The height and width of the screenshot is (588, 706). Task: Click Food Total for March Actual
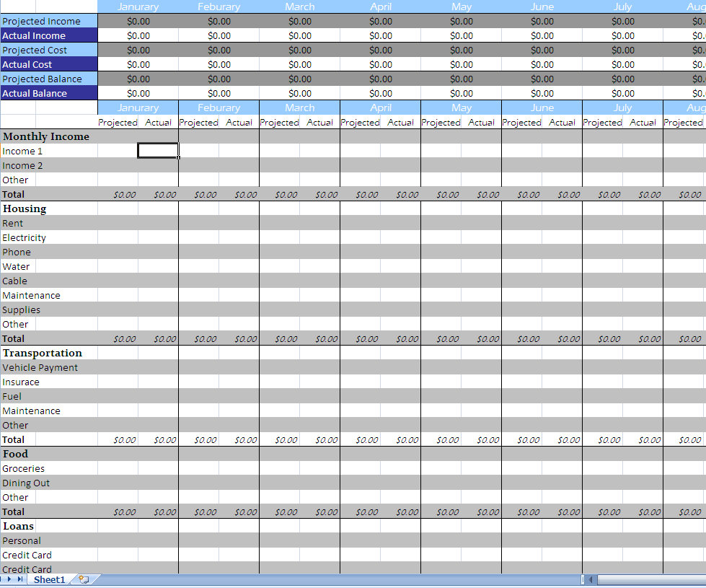326,512
